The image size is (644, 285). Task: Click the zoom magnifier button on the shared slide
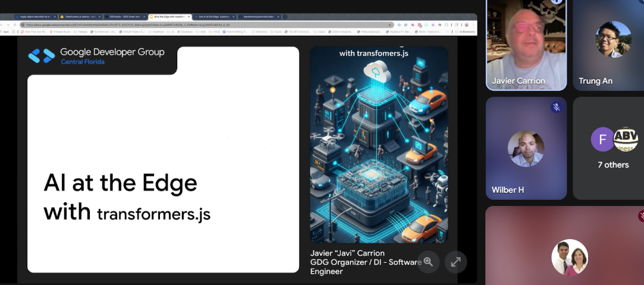point(428,262)
